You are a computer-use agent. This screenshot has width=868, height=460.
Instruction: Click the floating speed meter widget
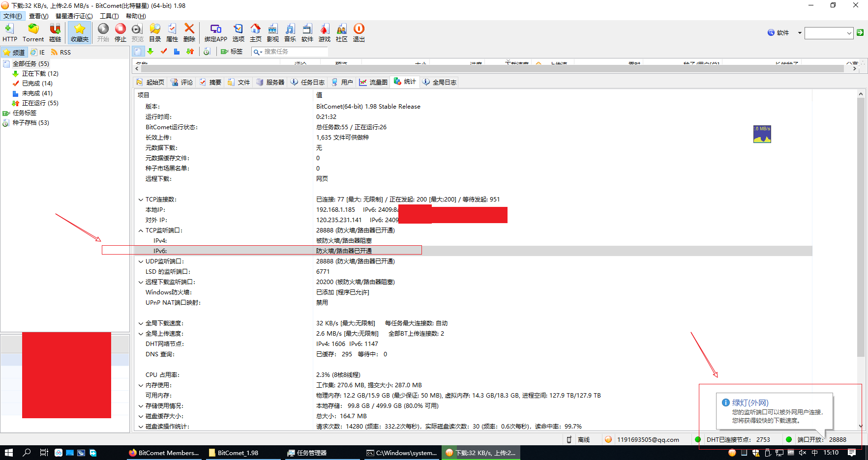(762, 134)
